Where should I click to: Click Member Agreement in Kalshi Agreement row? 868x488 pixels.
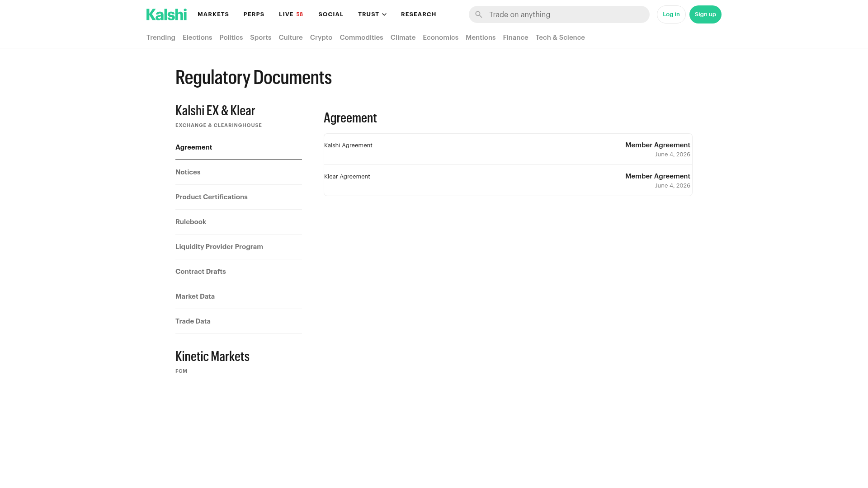[x=658, y=145]
